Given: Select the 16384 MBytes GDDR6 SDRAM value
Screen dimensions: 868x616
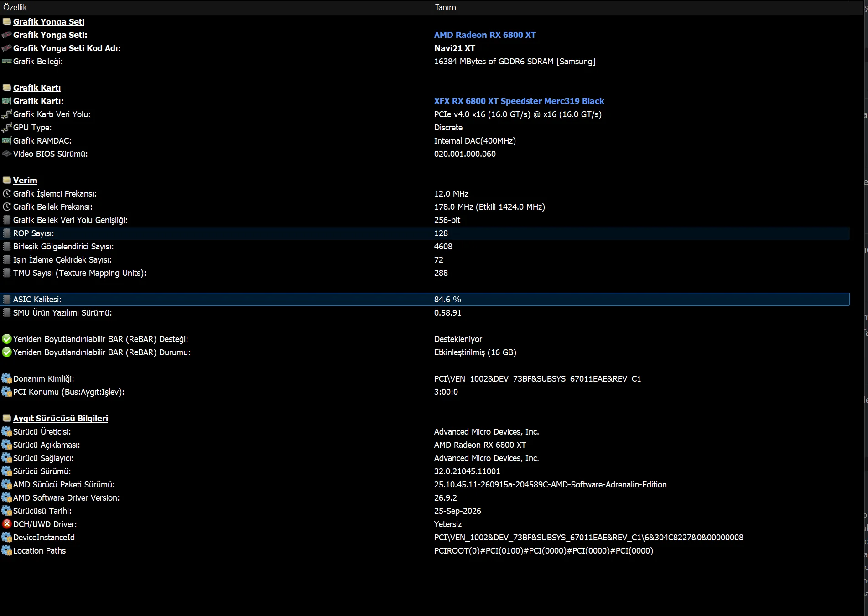Looking at the screenshot, I should (515, 61).
